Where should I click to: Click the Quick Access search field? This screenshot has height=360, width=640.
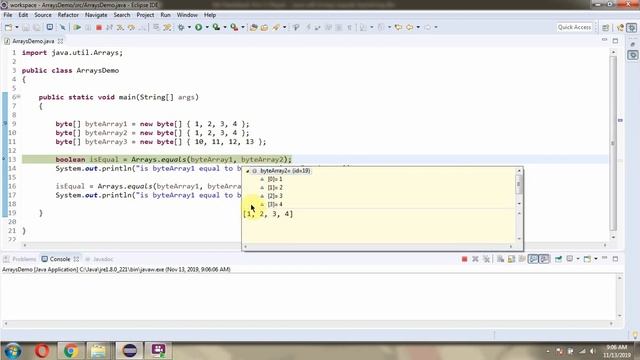[x=574, y=27]
